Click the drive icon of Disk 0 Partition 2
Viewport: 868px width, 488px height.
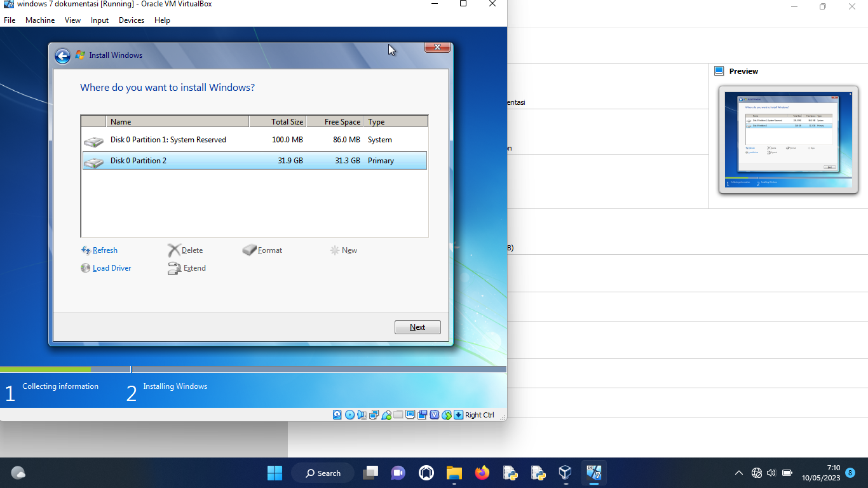(93, 163)
